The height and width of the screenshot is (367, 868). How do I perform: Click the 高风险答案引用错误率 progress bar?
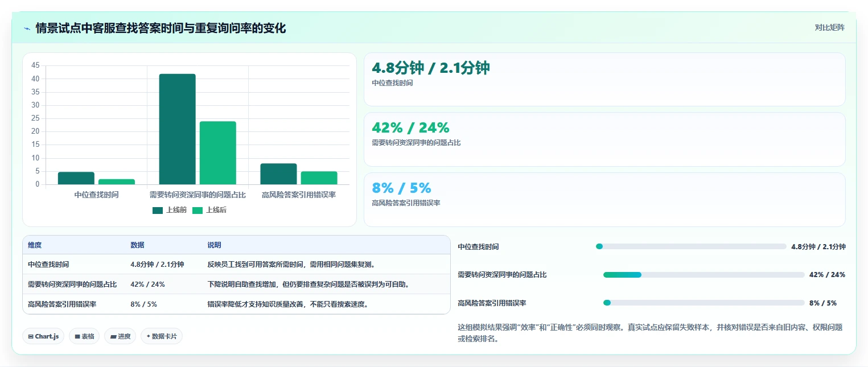pos(704,303)
